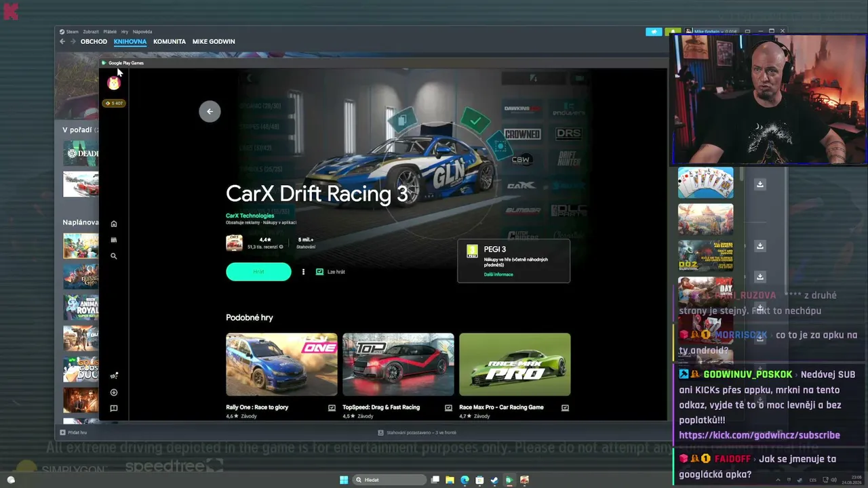
Task: Click playable badge on Race Max Pro card
Action: 565,408
